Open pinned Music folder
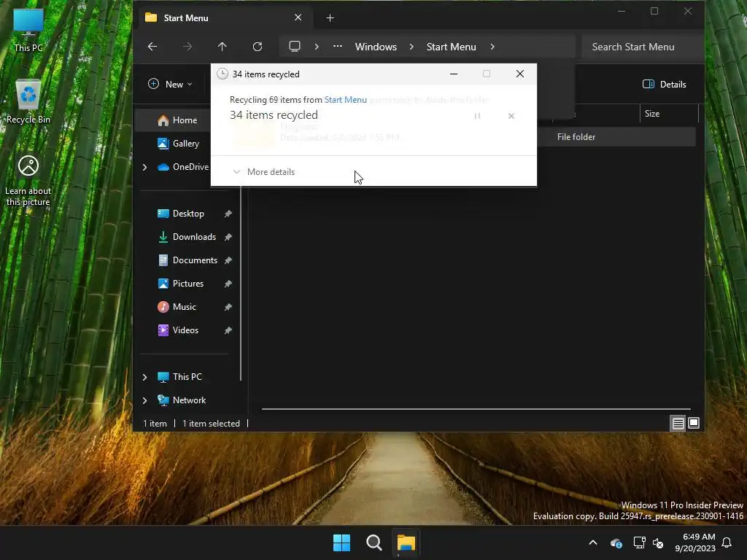747x560 pixels. (x=177, y=307)
